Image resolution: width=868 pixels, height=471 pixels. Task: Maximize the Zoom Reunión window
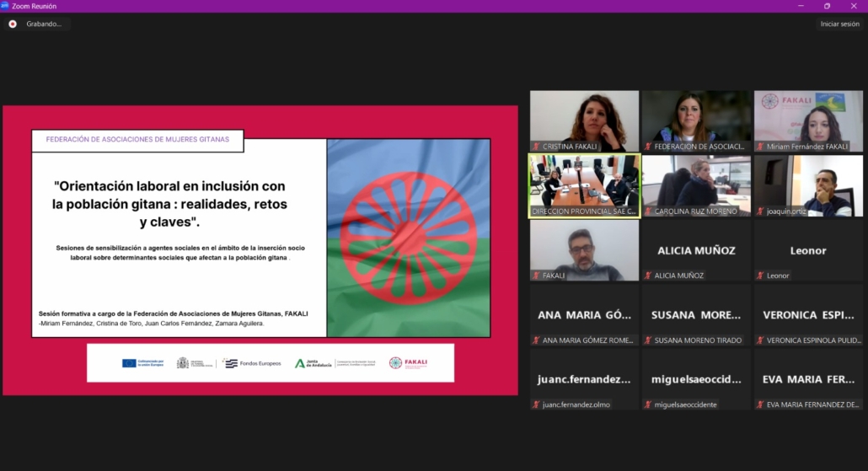[827, 6]
